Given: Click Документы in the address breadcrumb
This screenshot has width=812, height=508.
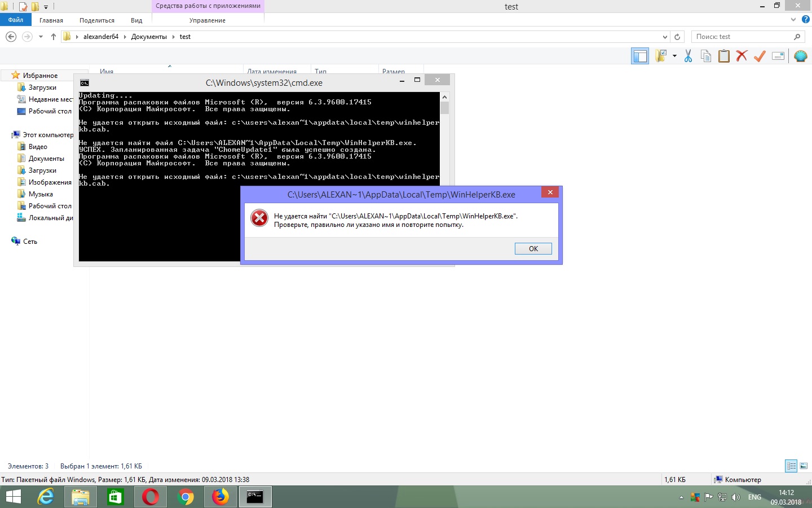Looking at the screenshot, I should tap(149, 37).
